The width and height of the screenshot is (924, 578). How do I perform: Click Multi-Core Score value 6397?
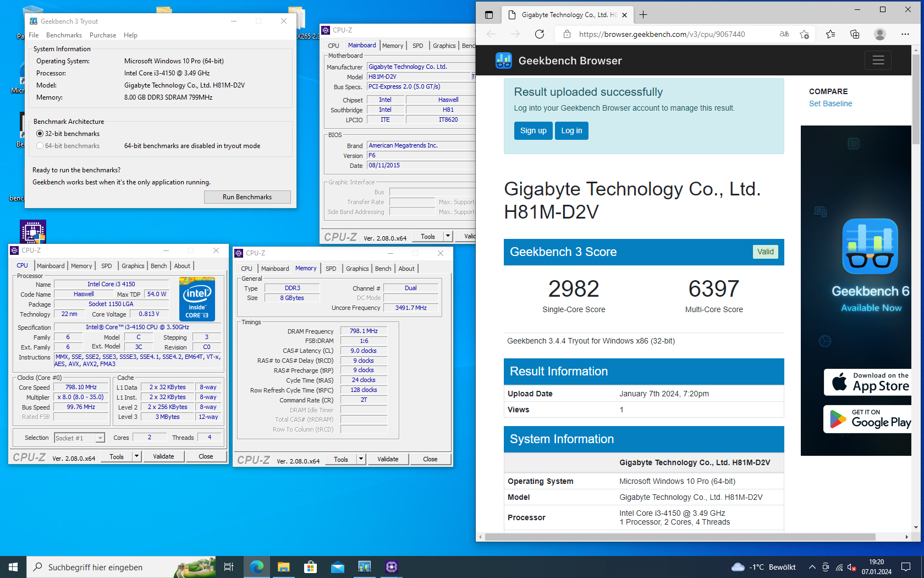pos(714,289)
